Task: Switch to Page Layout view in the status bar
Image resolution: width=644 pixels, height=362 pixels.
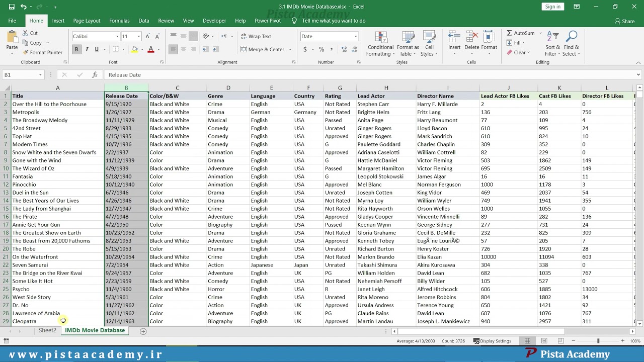Action: coord(544,341)
